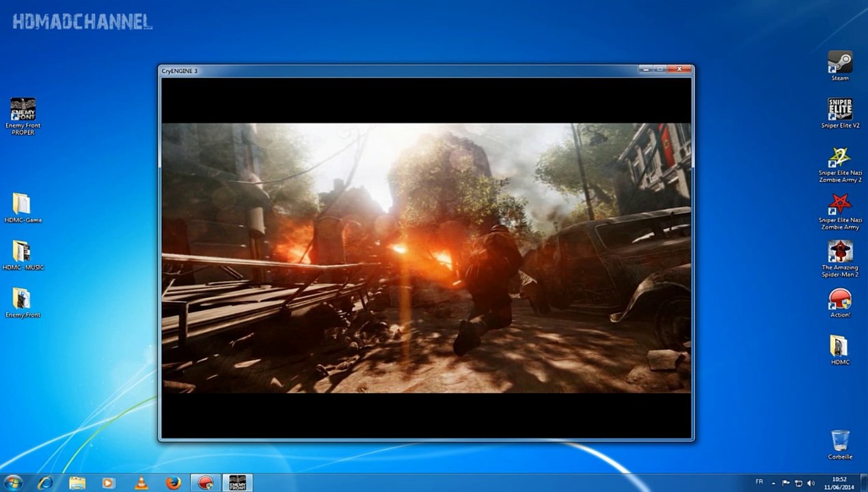Maximize the CryENGINE 3 window

660,69
